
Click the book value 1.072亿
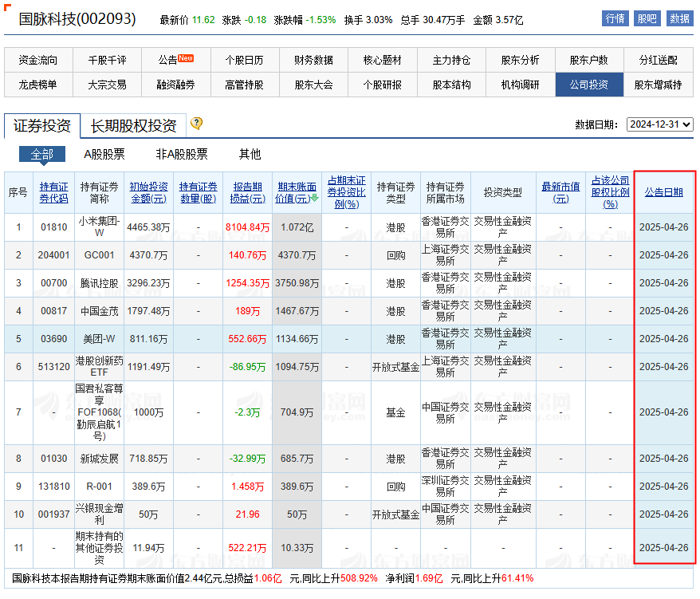click(x=297, y=227)
